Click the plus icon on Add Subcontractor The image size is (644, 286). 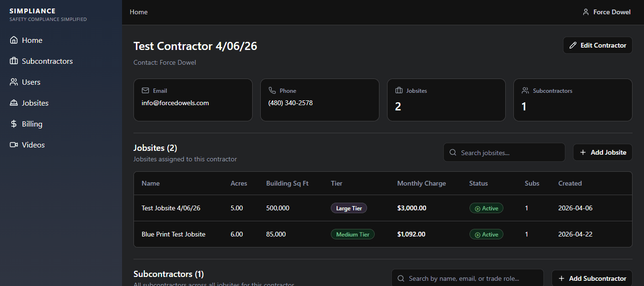[562, 278]
